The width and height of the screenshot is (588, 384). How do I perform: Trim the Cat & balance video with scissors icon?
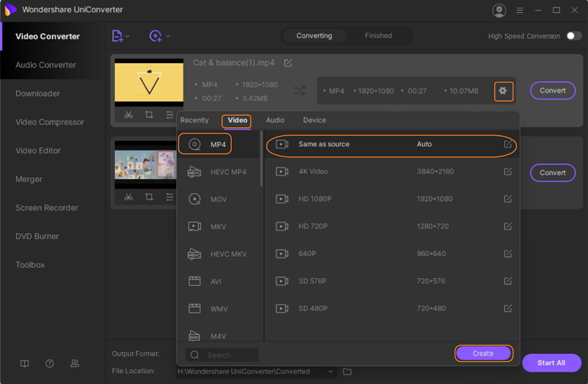(129, 114)
